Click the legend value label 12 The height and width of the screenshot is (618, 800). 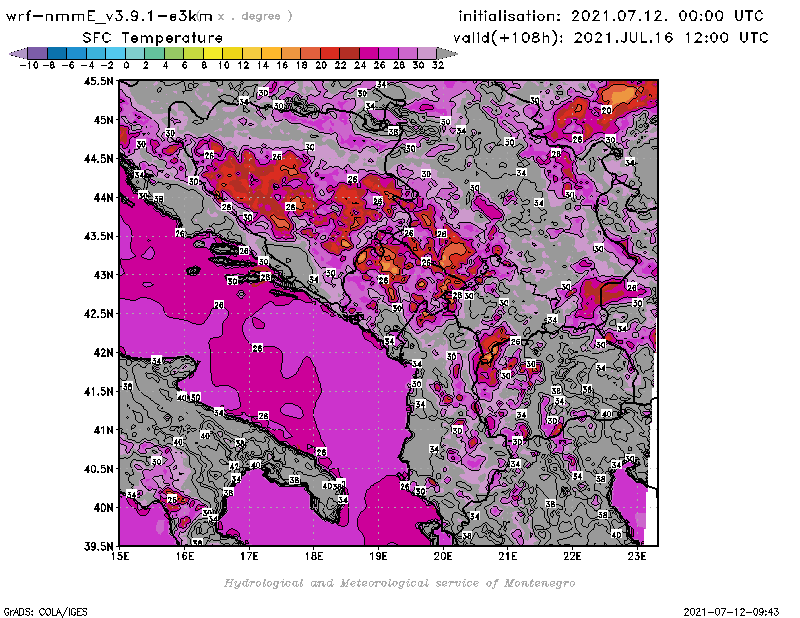243,65
